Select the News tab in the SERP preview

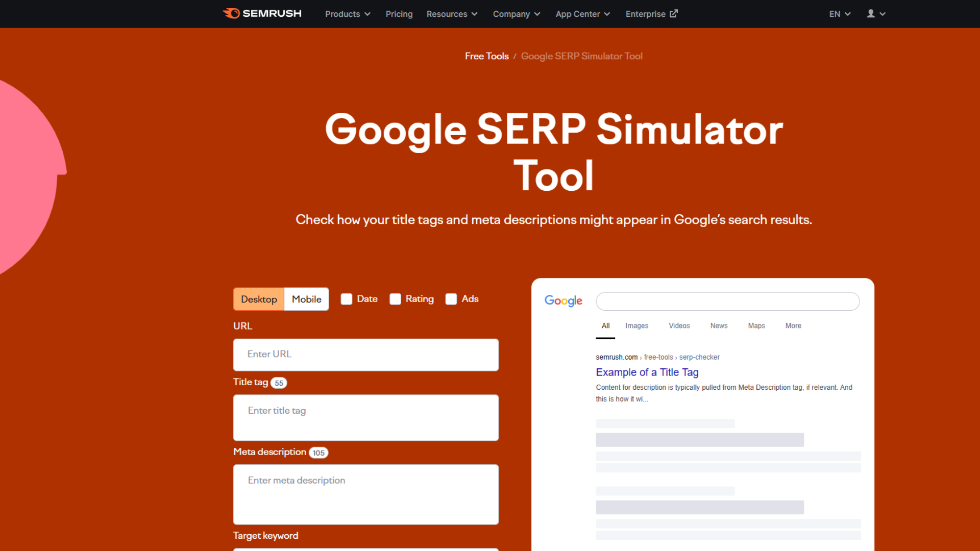[718, 325]
